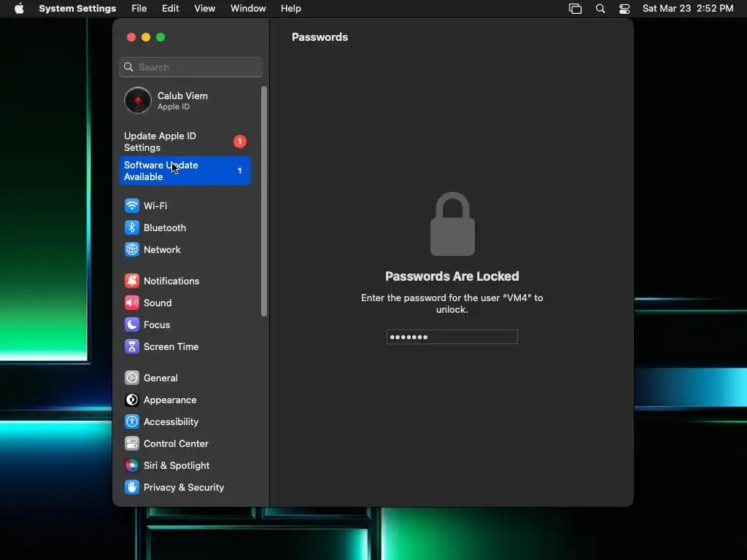Open the Focus moon icon
The height and width of the screenshot is (560, 747).
(x=132, y=324)
